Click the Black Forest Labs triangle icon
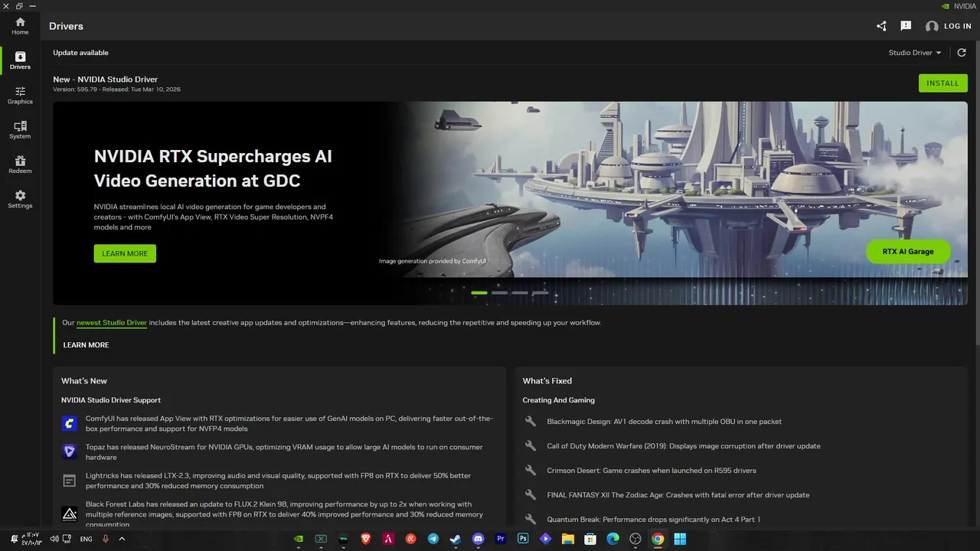 click(x=70, y=514)
